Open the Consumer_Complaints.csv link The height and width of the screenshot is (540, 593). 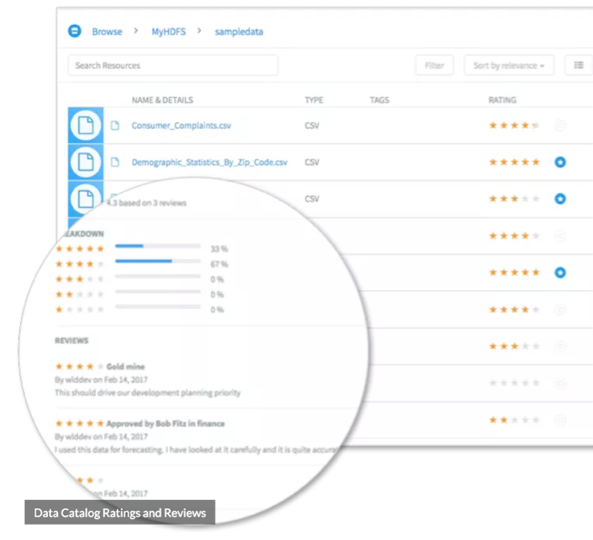(x=181, y=126)
